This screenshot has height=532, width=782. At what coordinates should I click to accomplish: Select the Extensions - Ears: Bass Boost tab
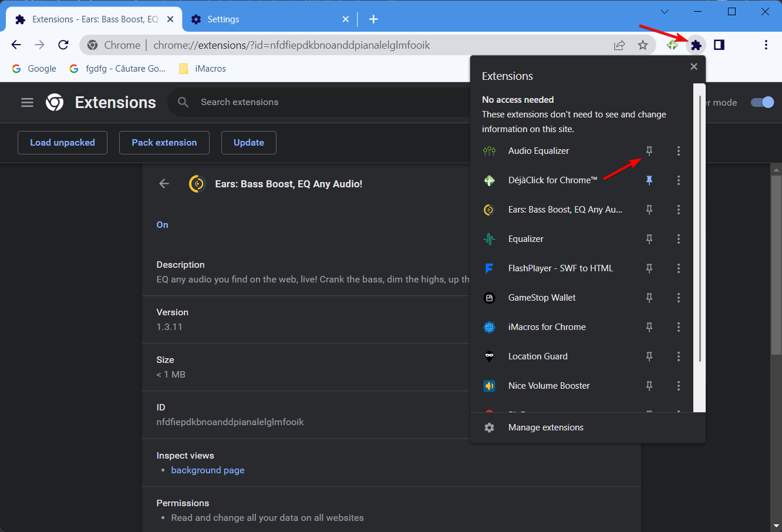(94, 19)
